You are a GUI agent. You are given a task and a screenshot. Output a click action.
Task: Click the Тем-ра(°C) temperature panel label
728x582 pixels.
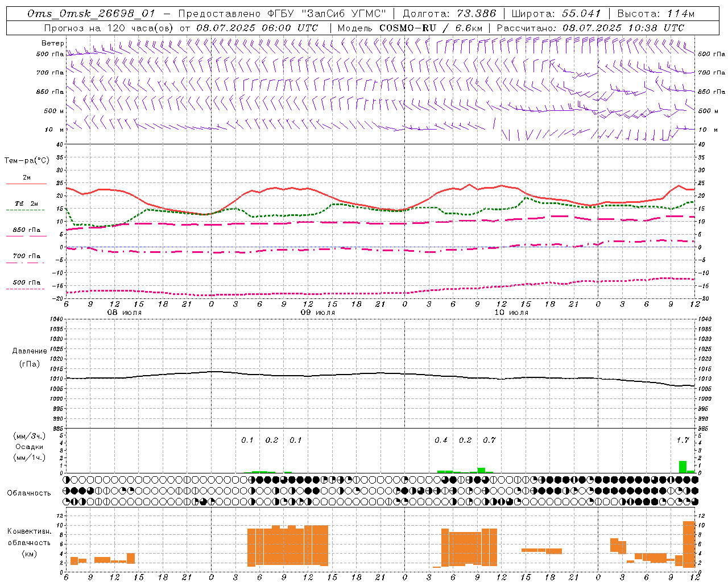click(27, 161)
